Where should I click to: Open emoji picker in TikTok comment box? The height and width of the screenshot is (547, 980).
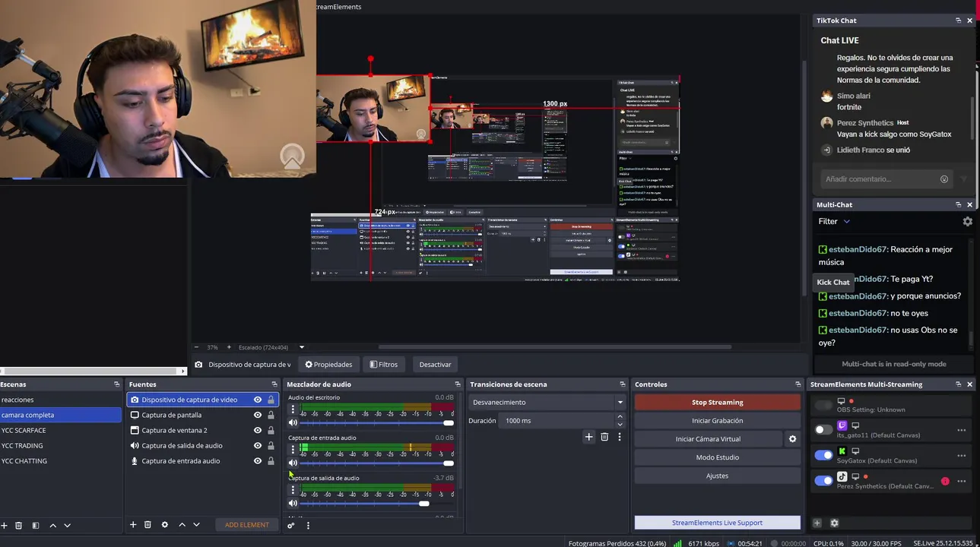[x=944, y=179]
